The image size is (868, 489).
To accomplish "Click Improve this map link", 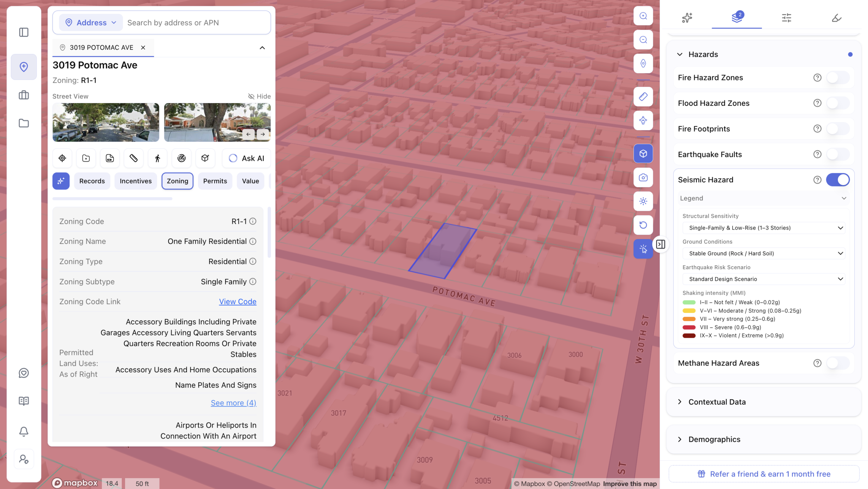I will pos(630,484).
